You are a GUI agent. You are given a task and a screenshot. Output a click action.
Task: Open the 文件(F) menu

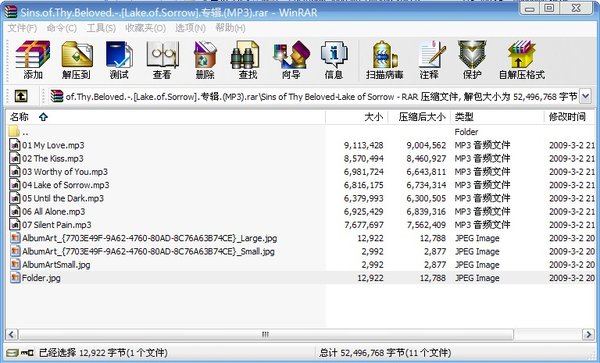22,28
